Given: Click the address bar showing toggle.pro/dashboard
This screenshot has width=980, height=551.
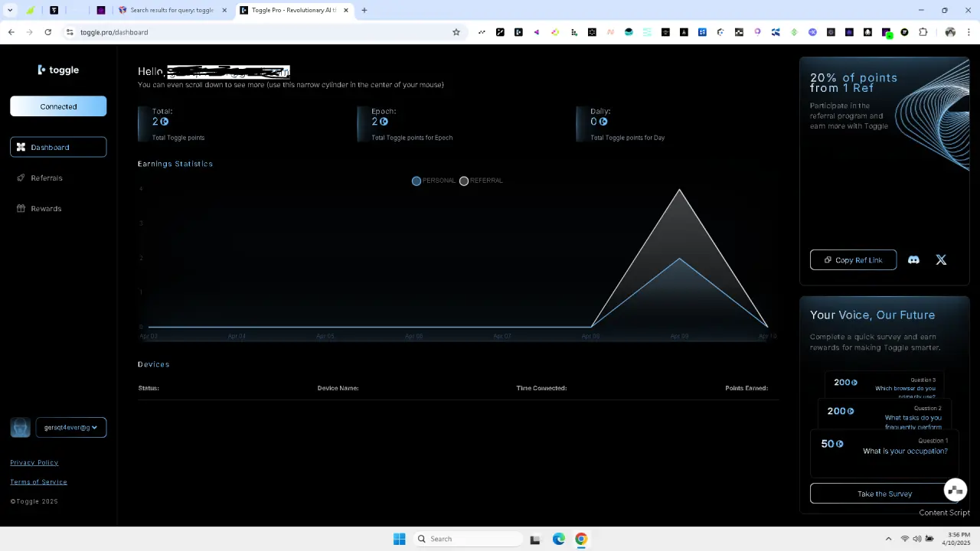Looking at the screenshot, I should 260,32.
